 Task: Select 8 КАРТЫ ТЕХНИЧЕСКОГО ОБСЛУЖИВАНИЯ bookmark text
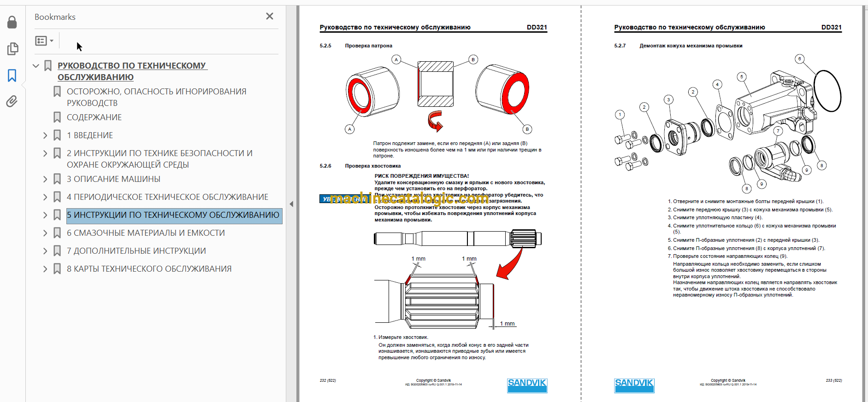tap(149, 269)
